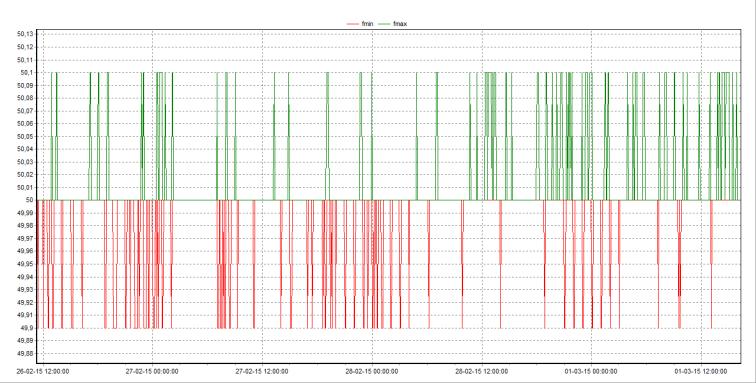The width and height of the screenshot is (756, 383).
Task: Click the 50,03 y-axis label
Action: 25,162
